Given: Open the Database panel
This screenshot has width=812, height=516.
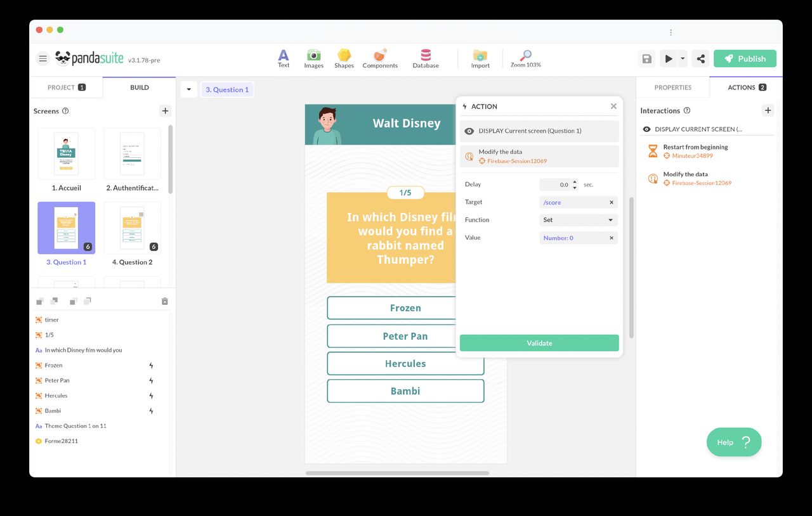Looking at the screenshot, I should pyautogui.click(x=426, y=58).
